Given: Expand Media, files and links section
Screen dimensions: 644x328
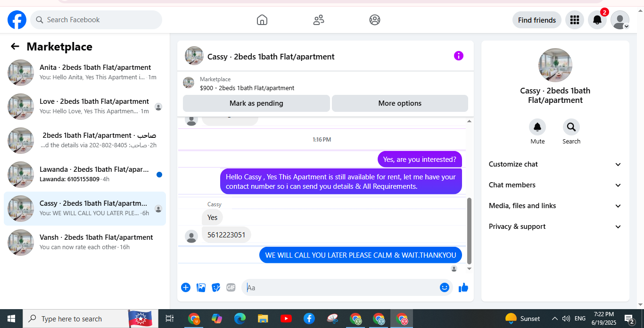Looking at the screenshot, I should click(555, 206).
